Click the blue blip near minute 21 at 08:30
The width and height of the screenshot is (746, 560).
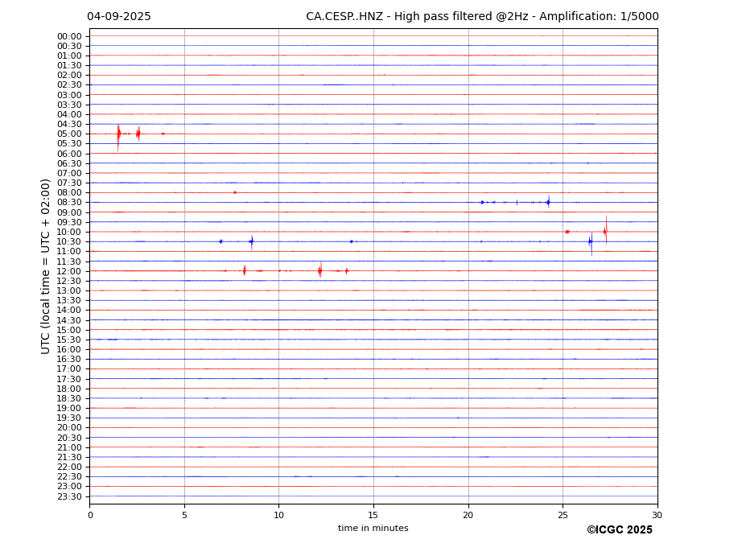pyautogui.click(x=482, y=202)
